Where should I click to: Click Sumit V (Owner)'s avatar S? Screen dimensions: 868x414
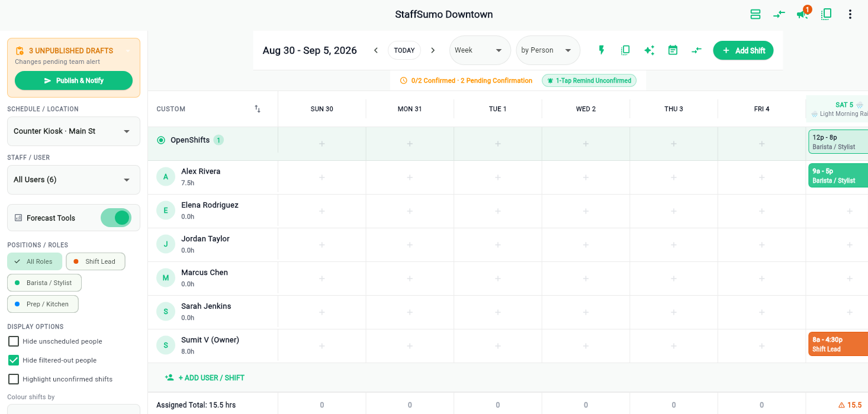click(166, 345)
